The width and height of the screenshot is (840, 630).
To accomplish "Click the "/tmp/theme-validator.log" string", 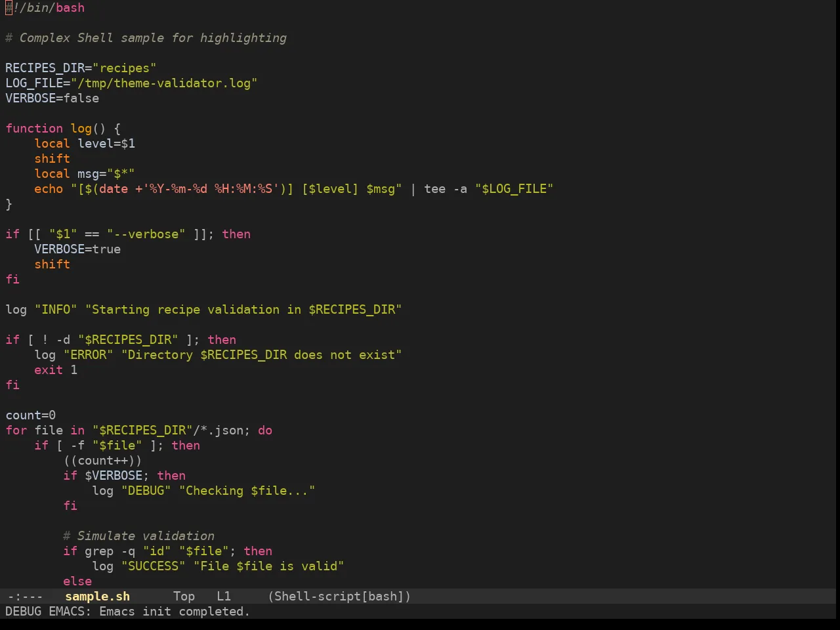I will [x=164, y=83].
